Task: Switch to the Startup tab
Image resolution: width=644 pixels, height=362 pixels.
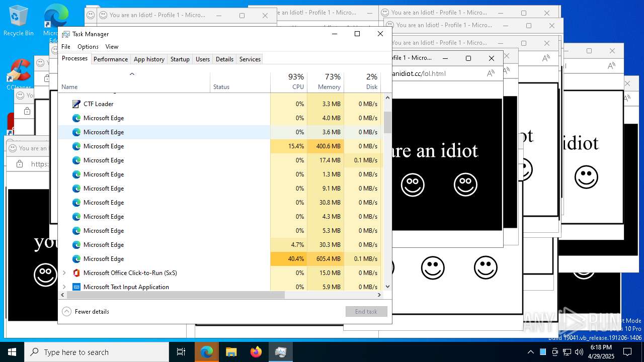Action: (x=180, y=59)
